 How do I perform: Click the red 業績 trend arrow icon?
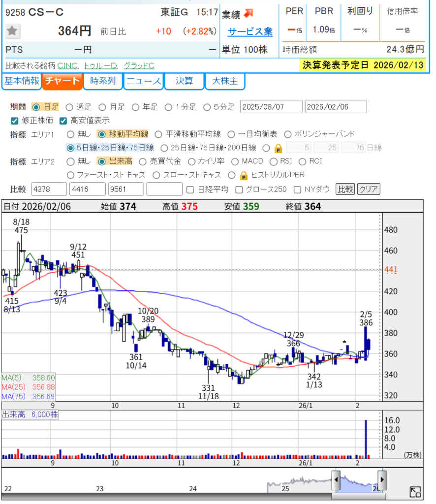249,14
